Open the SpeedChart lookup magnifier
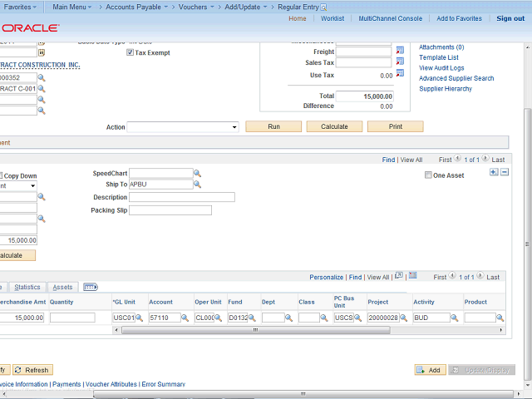The width and height of the screenshot is (532, 399). pyautogui.click(x=198, y=174)
